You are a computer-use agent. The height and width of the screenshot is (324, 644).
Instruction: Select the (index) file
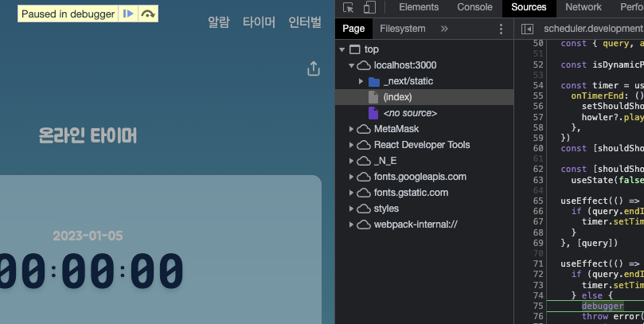(424, 97)
